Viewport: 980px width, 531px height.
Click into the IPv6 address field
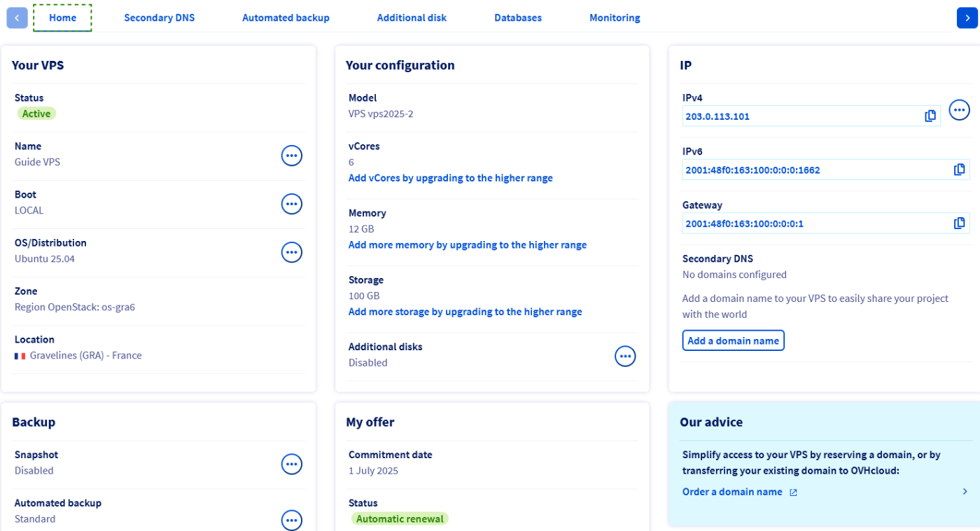click(x=812, y=170)
